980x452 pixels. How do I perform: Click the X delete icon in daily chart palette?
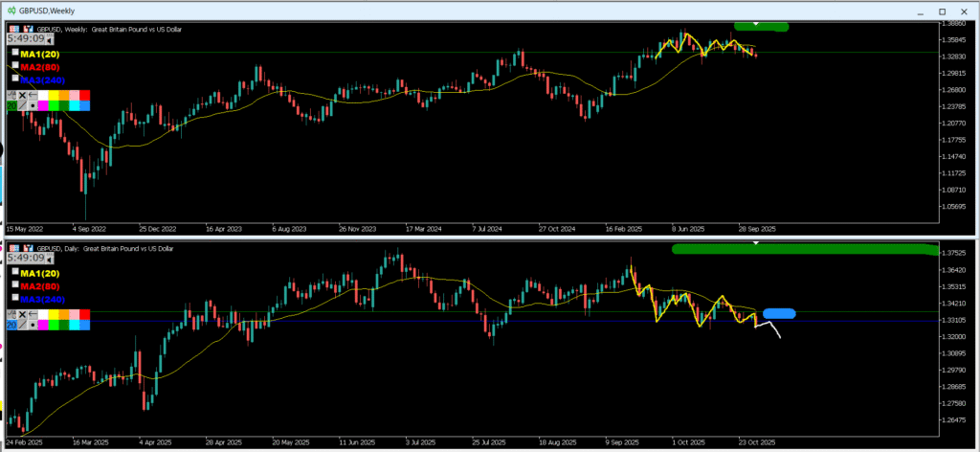(22, 314)
